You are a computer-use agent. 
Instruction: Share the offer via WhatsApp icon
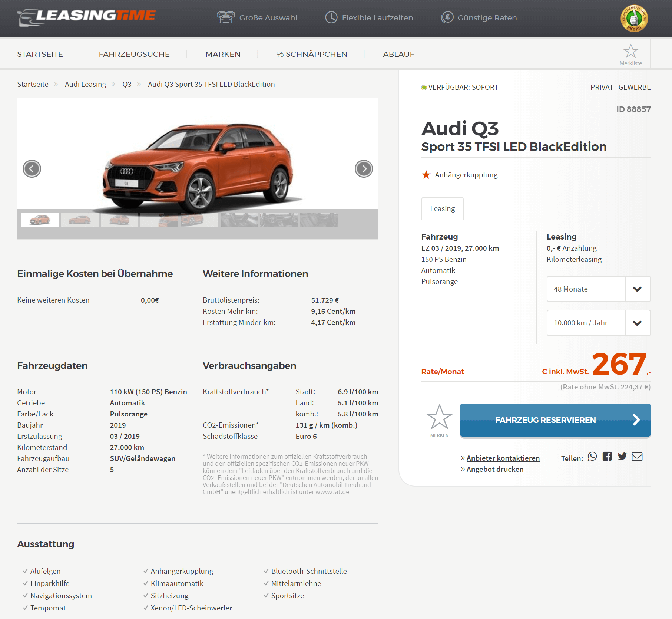592,457
